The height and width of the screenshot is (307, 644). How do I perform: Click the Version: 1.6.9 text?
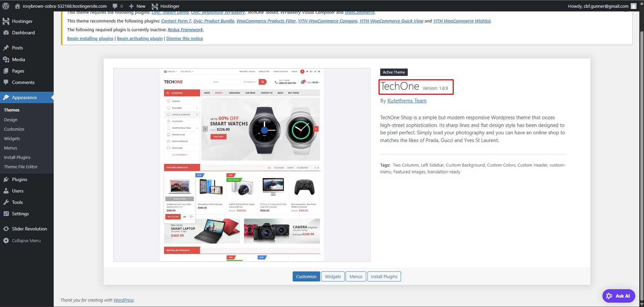pos(435,88)
